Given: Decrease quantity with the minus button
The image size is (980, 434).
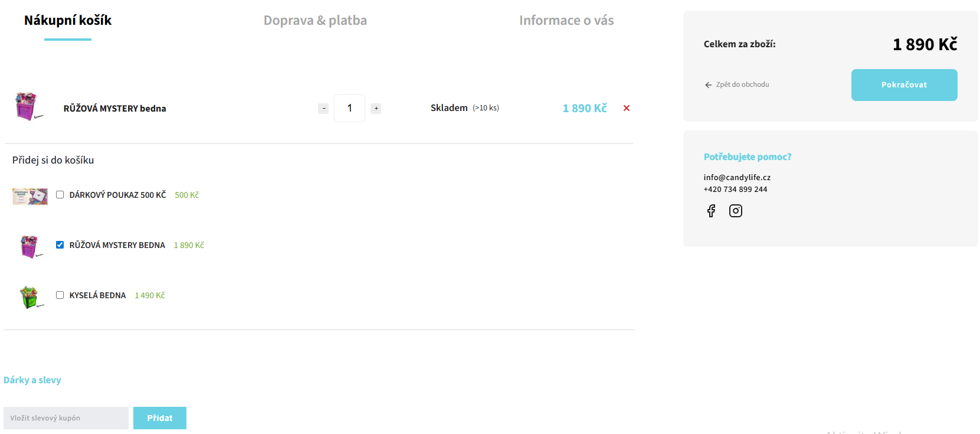Looking at the screenshot, I should pos(323,109).
